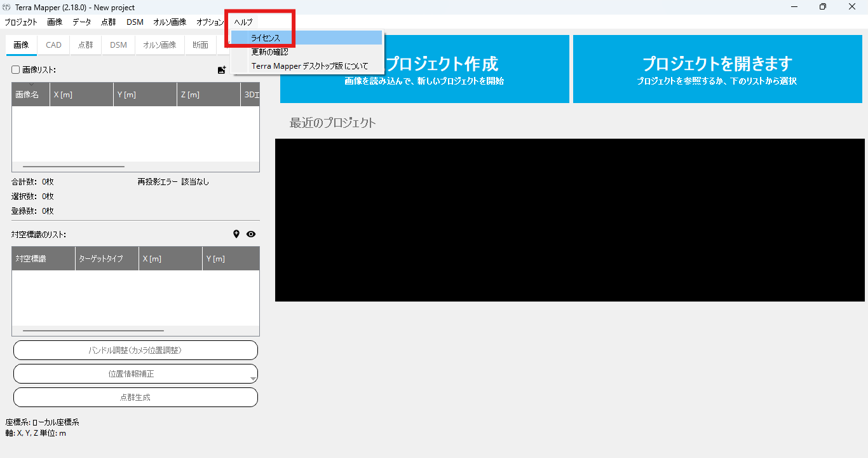Select Terra Mapper デスクトップ版 について entry
868x458 pixels.
click(x=309, y=66)
